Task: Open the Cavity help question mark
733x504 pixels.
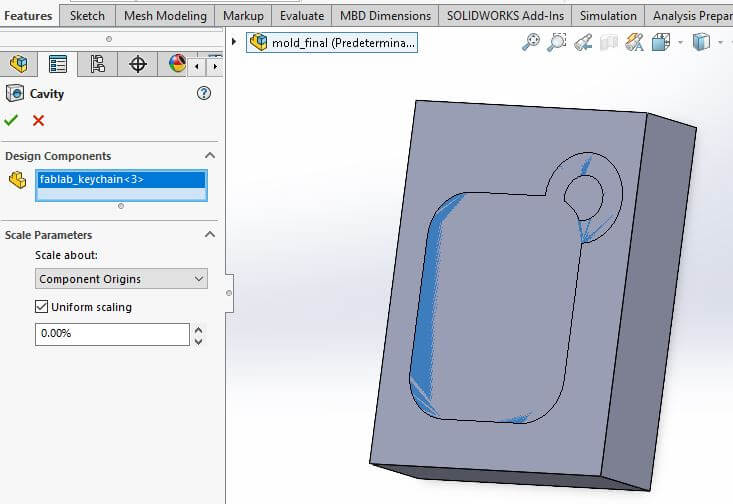Action: coord(204,93)
